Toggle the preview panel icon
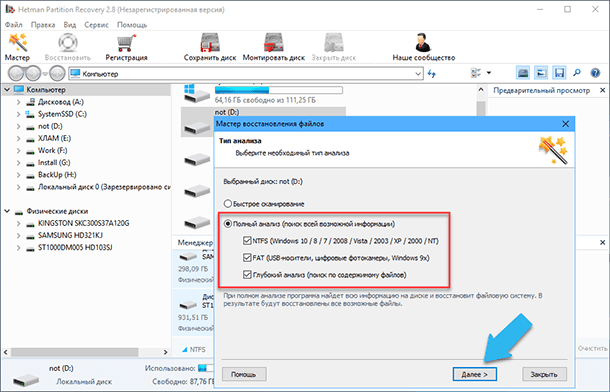The height and width of the screenshot is (392, 610). point(541,73)
